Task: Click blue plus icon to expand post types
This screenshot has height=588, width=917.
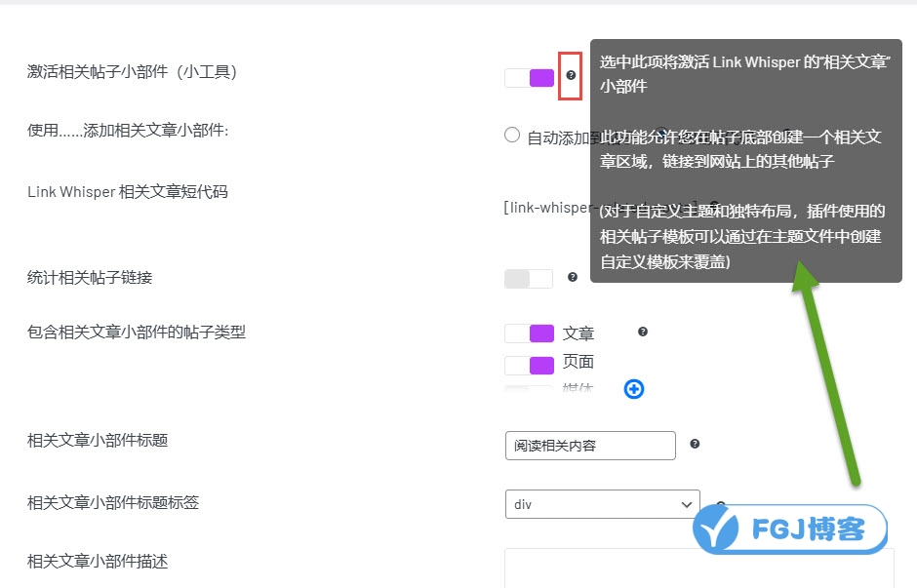Action: pyautogui.click(x=634, y=389)
